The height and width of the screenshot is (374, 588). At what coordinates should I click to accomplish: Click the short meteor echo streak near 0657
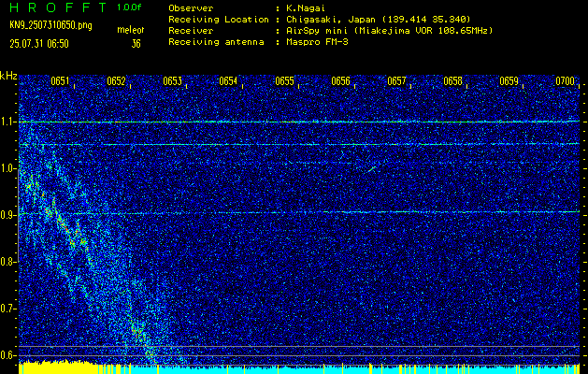(x=372, y=169)
